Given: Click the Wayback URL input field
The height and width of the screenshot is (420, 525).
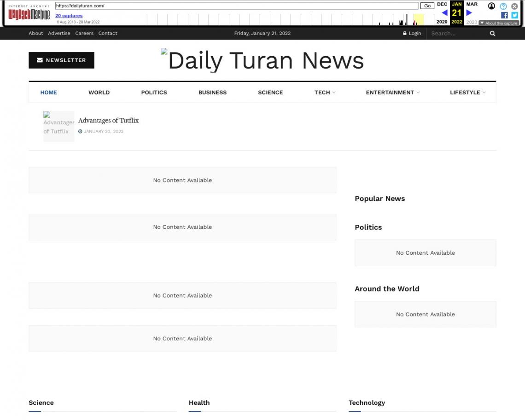Looking at the screenshot, I should (236, 6).
